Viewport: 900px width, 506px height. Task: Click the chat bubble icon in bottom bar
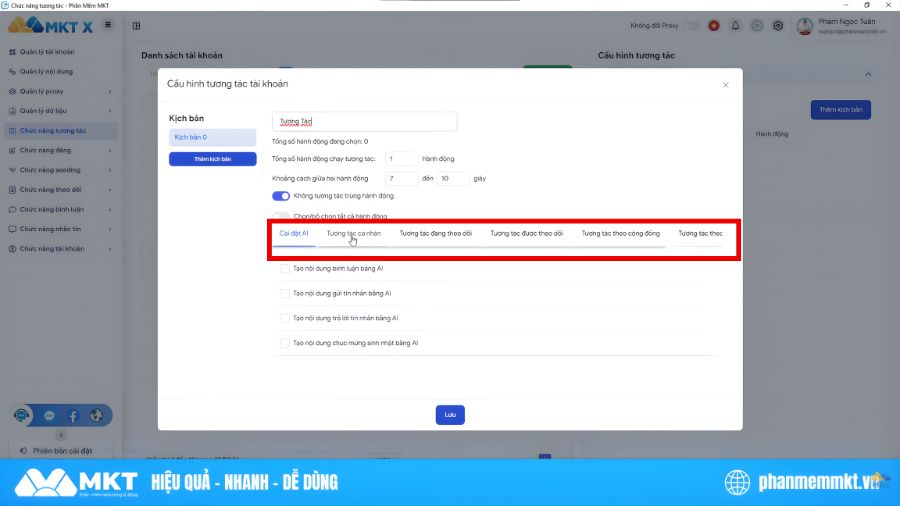coord(49,415)
